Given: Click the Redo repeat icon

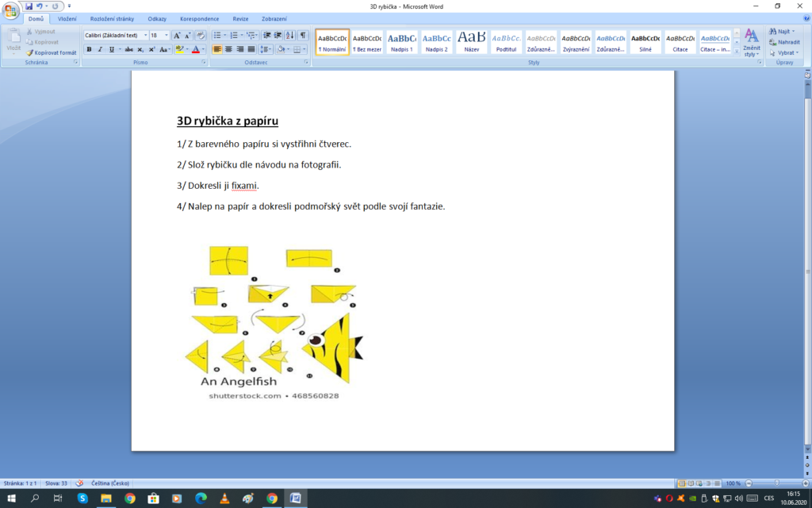Looking at the screenshot, I should pos(55,6).
